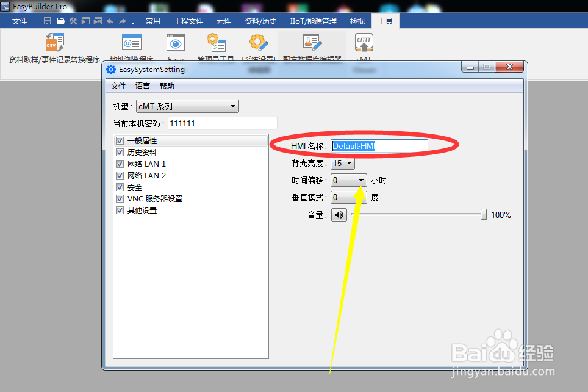The width and height of the screenshot is (588, 392).
Task: Toggle the 一般属性 checkbox
Action: (x=120, y=141)
